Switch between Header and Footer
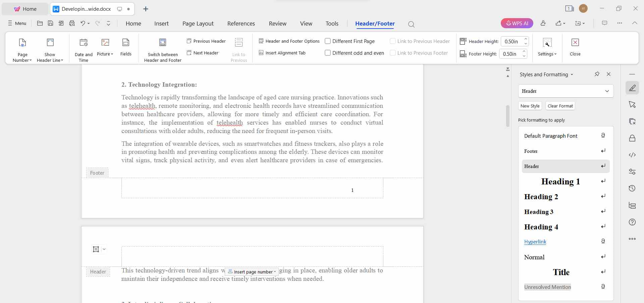The height and width of the screenshot is (303, 644). [x=162, y=48]
